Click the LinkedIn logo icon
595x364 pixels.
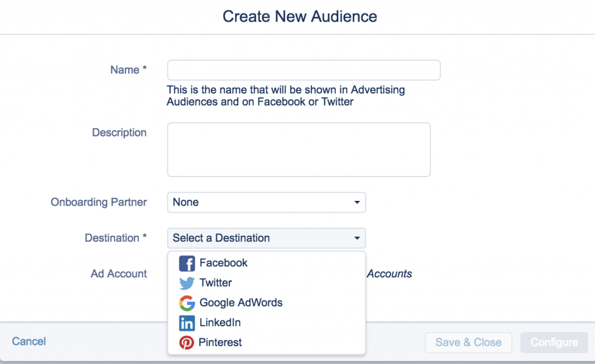tap(187, 323)
